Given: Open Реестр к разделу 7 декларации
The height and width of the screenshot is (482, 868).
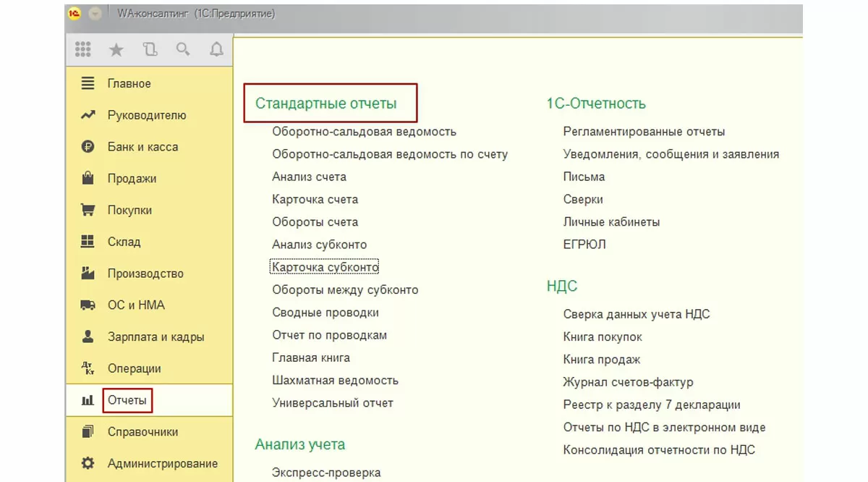Looking at the screenshot, I should pyautogui.click(x=652, y=405).
